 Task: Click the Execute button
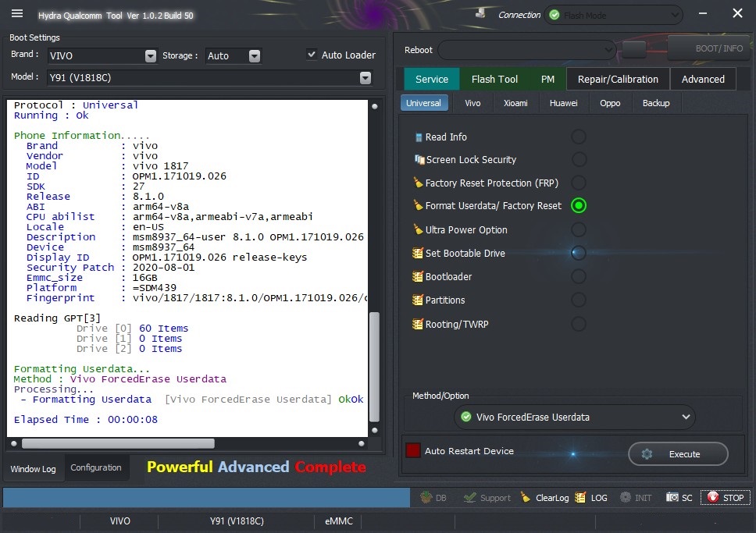tap(678, 454)
